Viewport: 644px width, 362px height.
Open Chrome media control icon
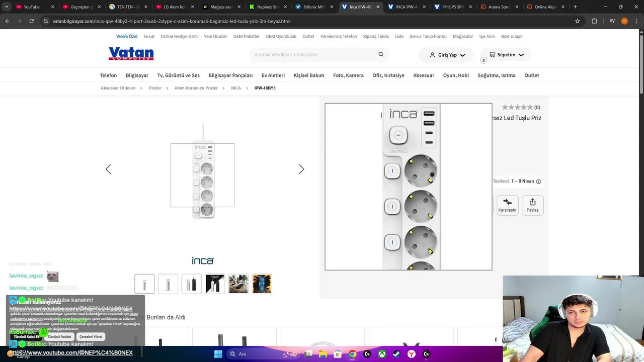pyautogui.click(x=612, y=21)
